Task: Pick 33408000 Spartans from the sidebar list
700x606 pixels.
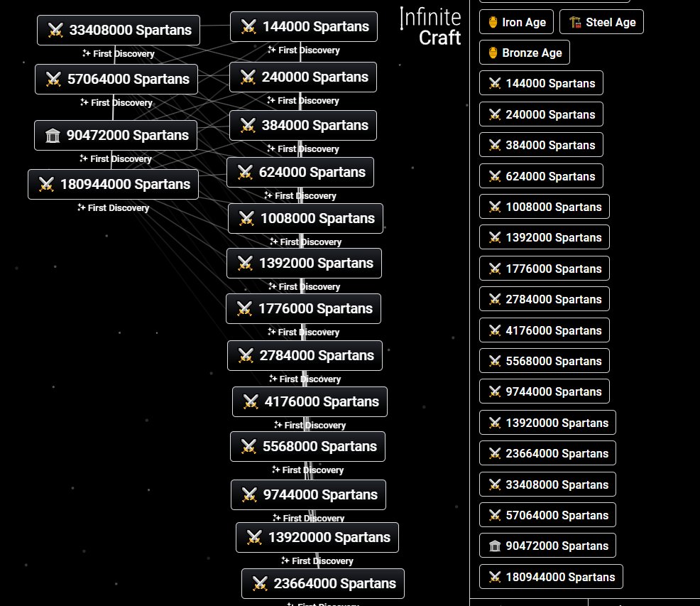Action: (548, 485)
